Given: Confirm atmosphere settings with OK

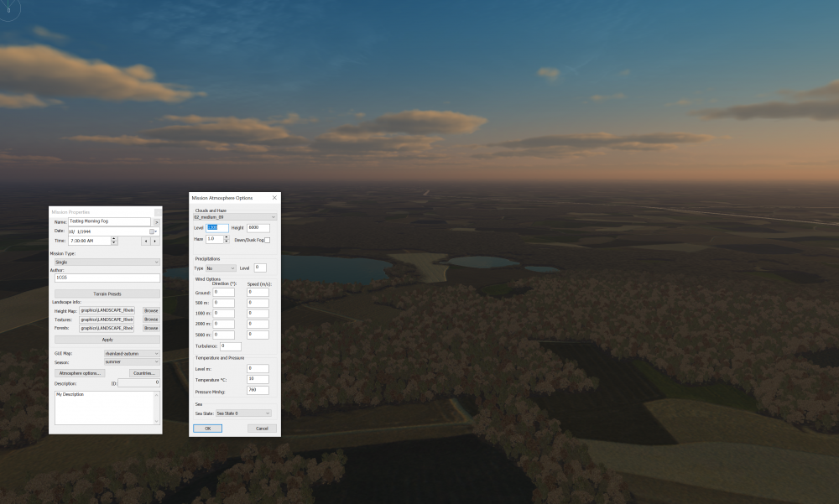Looking at the screenshot, I should point(207,429).
